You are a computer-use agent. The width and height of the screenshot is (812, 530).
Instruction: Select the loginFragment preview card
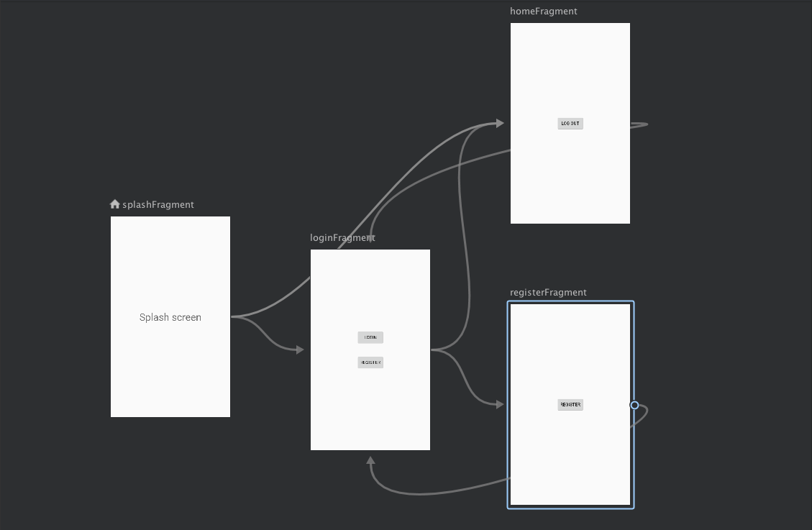370,288
